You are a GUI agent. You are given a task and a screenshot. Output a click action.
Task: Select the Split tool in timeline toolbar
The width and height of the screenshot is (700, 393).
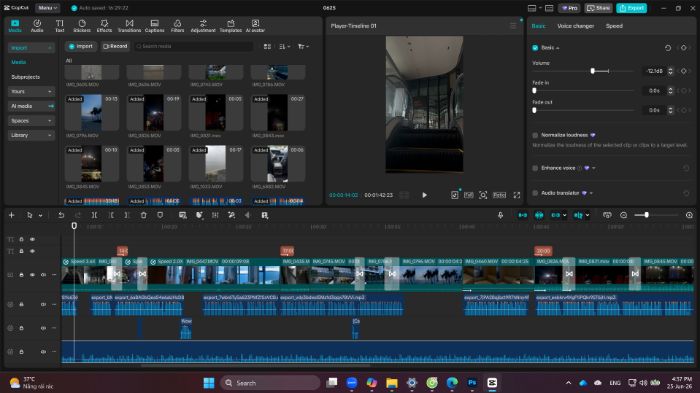tap(94, 215)
